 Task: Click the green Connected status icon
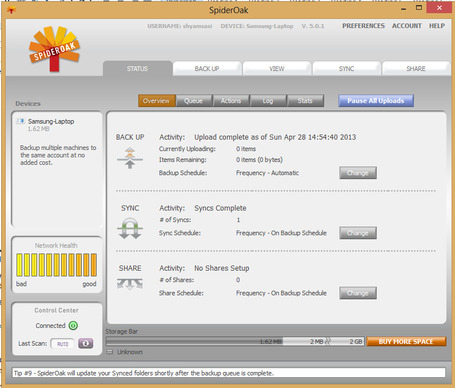pyautogui.click(x=73, y=325)
